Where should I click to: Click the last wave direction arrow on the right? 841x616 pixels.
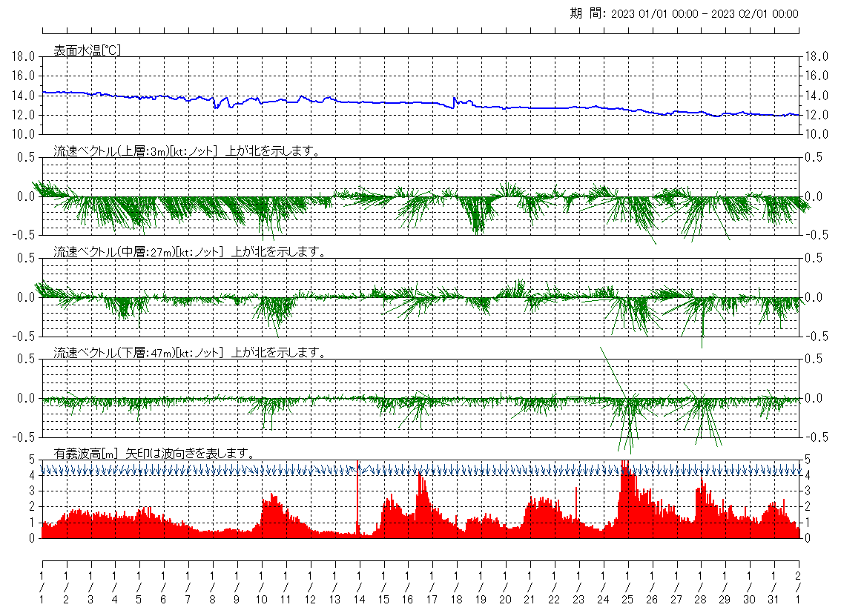797,470
